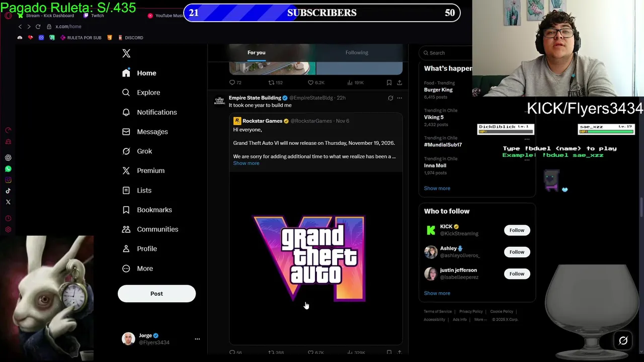Open #MundialSub17 trending topic
The width and height of the screenshot is (644, 362).
pyautogui.click(x=443, y=145)
